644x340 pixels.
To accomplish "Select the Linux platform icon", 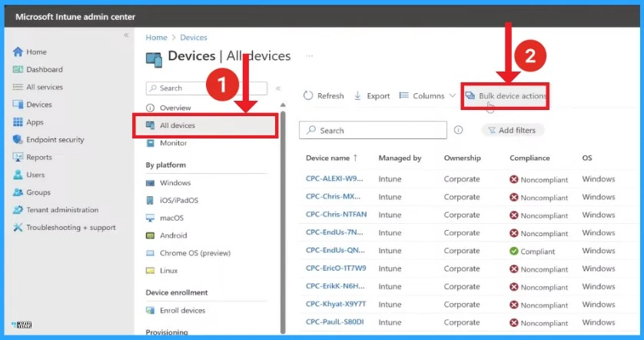I will click(x=151, y=271).
